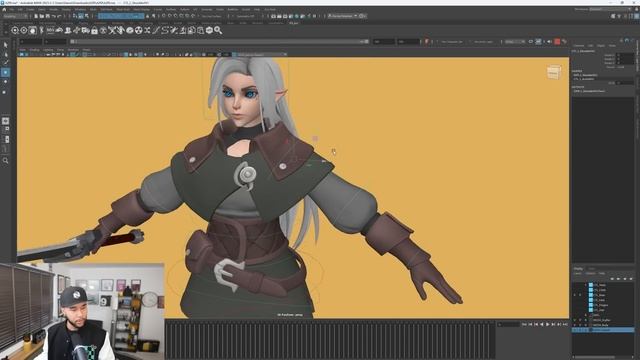640x360 pixels.
Task: Click the Undo arrow icon
Action: [x=53, y=16]
